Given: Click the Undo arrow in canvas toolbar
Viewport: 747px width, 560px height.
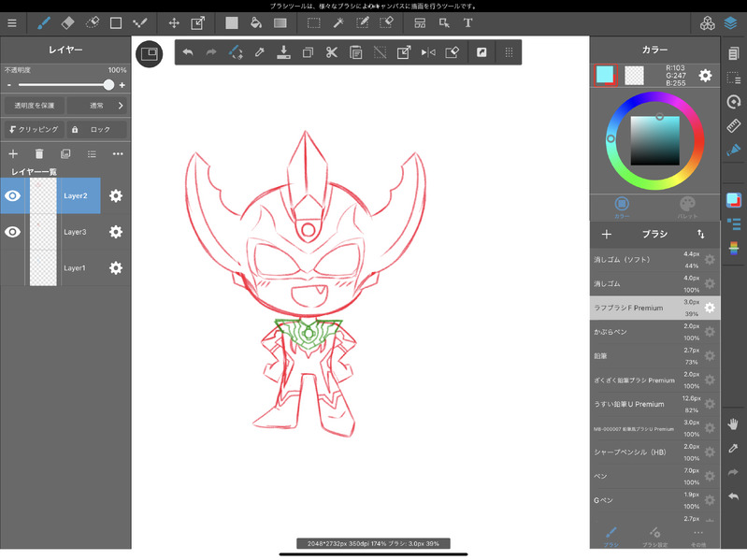Looking at the screenshot, I should [188, 52].
